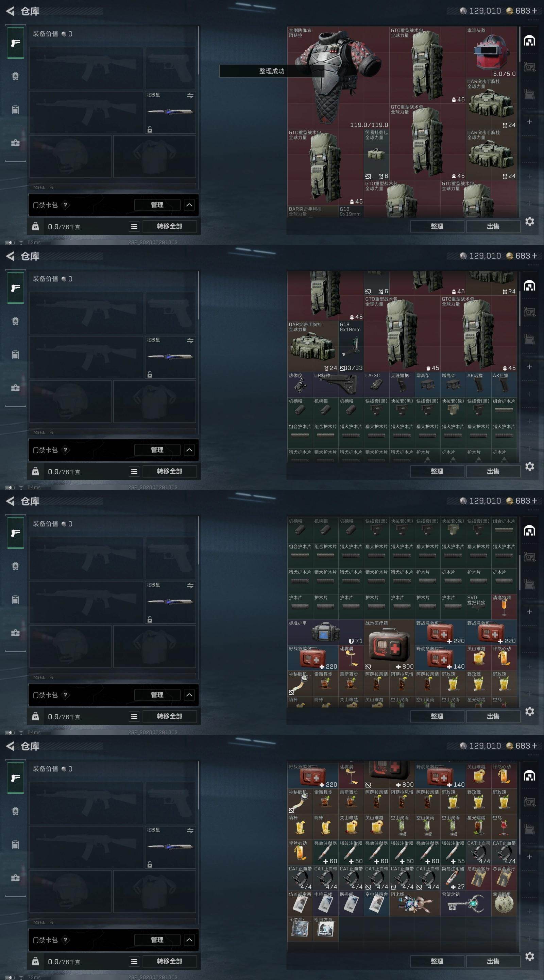Select the 热像仪 thermal scope item
The image size is (544, 980).
point(300,384)
